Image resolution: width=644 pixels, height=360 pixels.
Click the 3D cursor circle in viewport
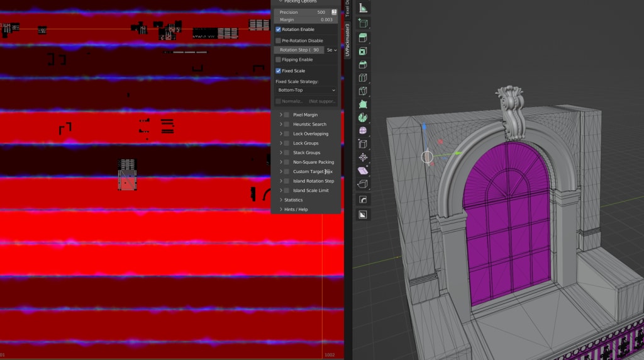[x=427, y=157]
